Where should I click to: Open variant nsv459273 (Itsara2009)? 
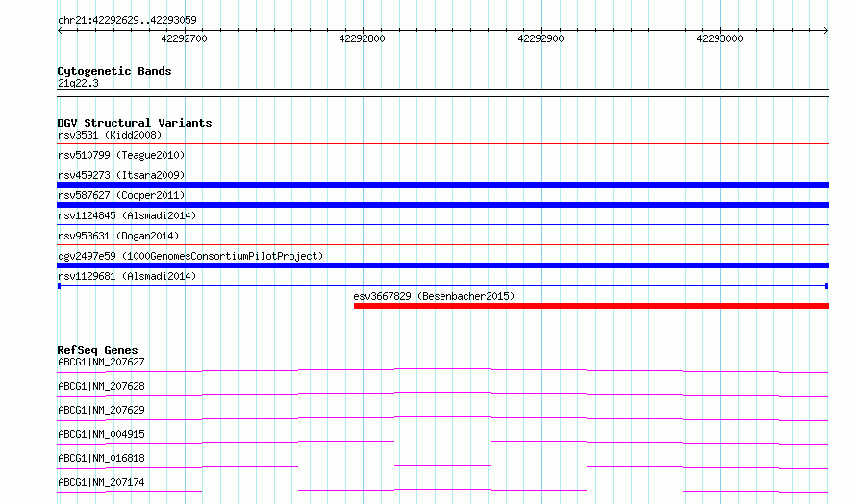point(121,175)
